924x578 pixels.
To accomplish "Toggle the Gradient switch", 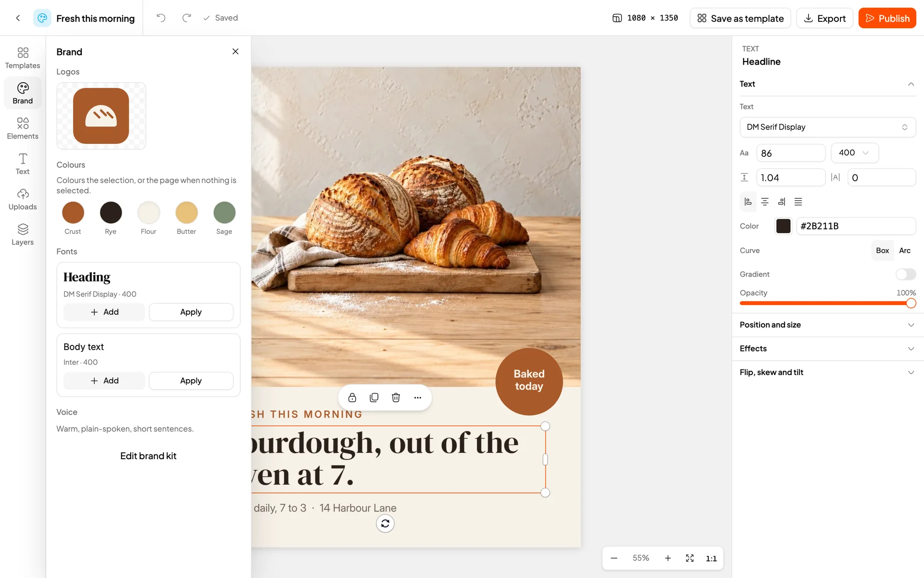I will pyautogui.click(x=906, y=274).
